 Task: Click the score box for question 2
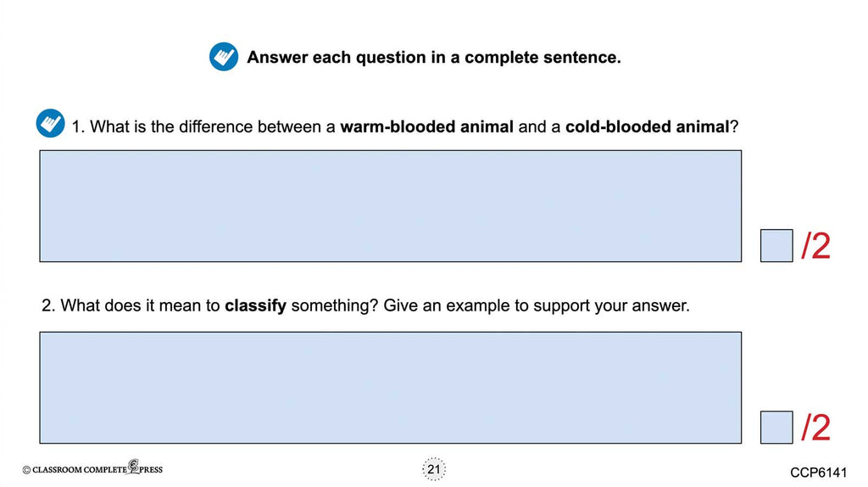776,427
